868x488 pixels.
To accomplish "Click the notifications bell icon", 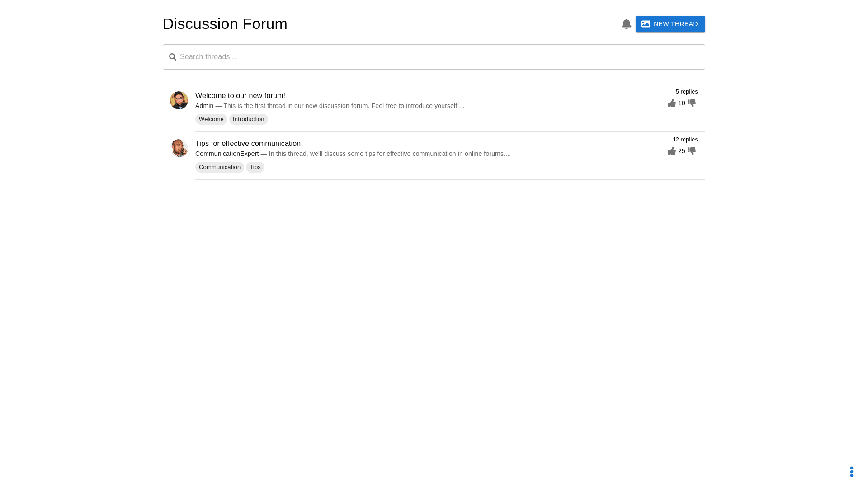I will (x=626, y=24).
